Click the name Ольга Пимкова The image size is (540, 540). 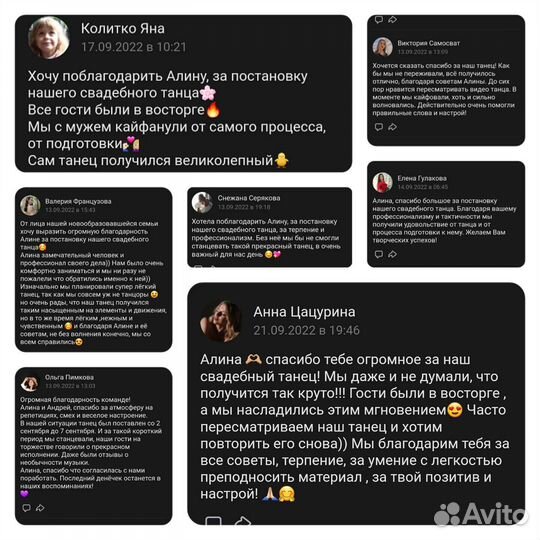coord(69,377)
